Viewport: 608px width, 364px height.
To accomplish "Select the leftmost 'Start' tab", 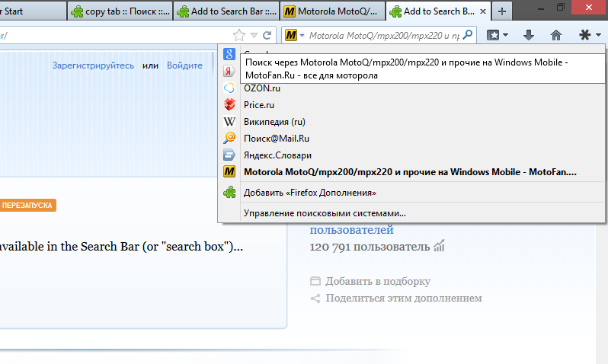I will [33, 11].
